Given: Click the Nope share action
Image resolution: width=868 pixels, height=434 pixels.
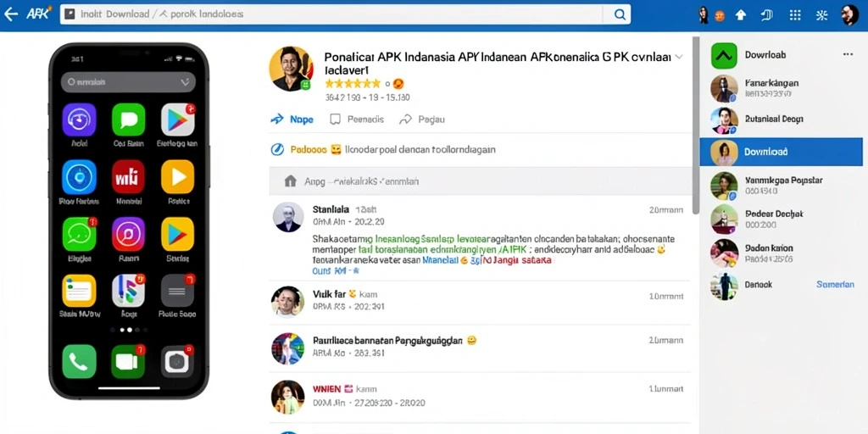Looking at the screenshot, I should point(292,119).
